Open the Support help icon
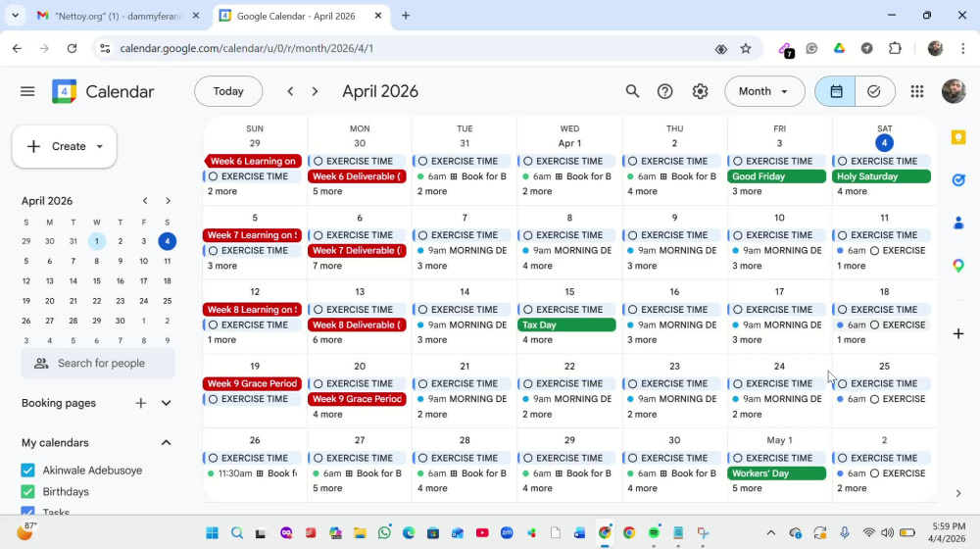This screenshot has height=549, width=980. (x=665, y=92)
